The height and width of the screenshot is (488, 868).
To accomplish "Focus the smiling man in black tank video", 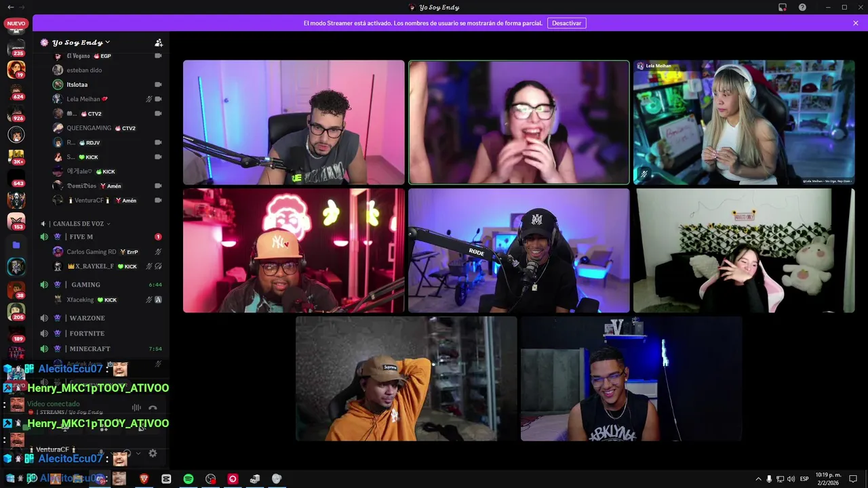I will coord(631,379).
